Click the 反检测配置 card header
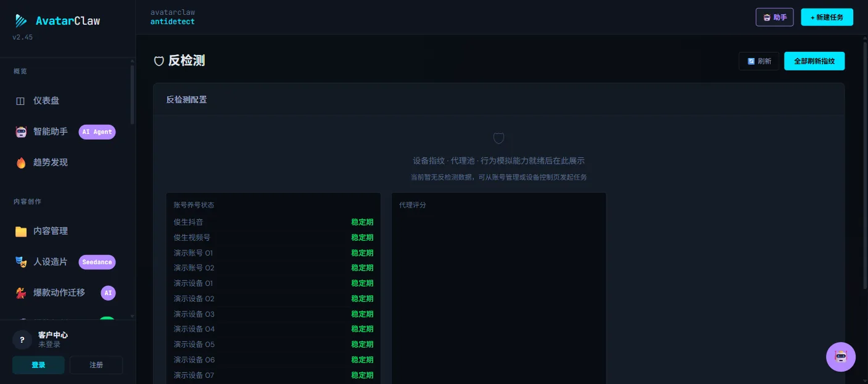The image size is (868, 384). click(498, 99)
